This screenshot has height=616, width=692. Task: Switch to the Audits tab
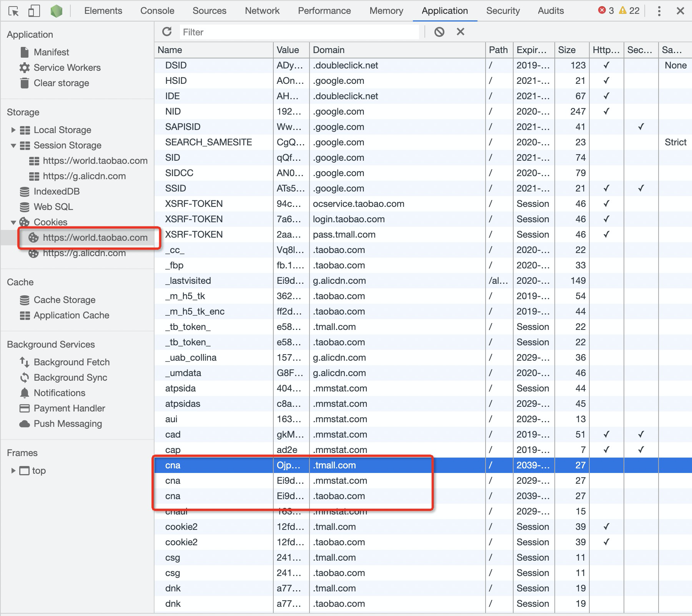click(551, 11)
